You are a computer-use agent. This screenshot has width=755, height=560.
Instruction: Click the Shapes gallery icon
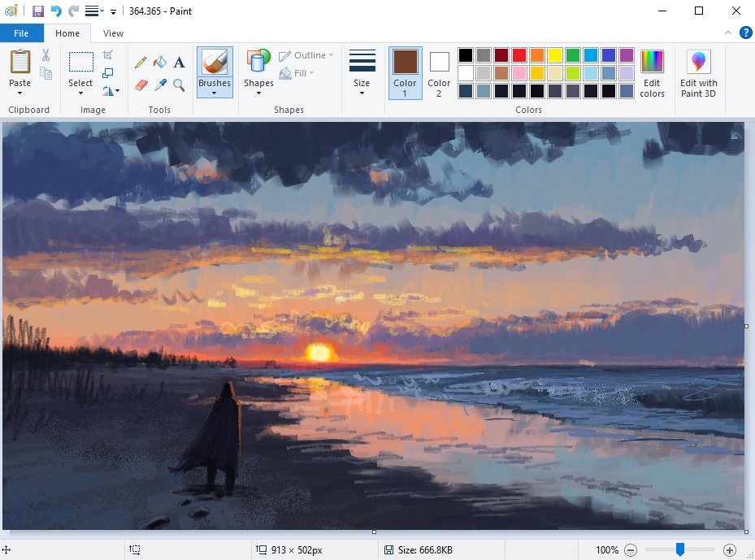pos(258,61)
